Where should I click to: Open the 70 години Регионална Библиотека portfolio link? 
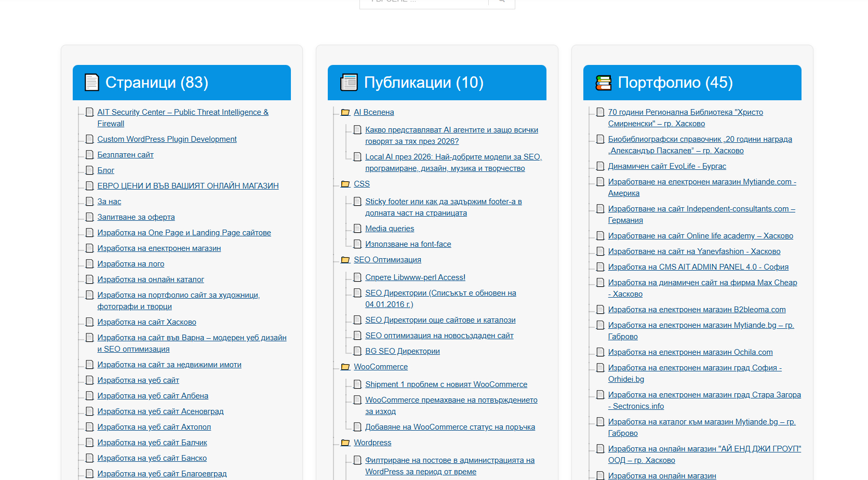point(686,118)
